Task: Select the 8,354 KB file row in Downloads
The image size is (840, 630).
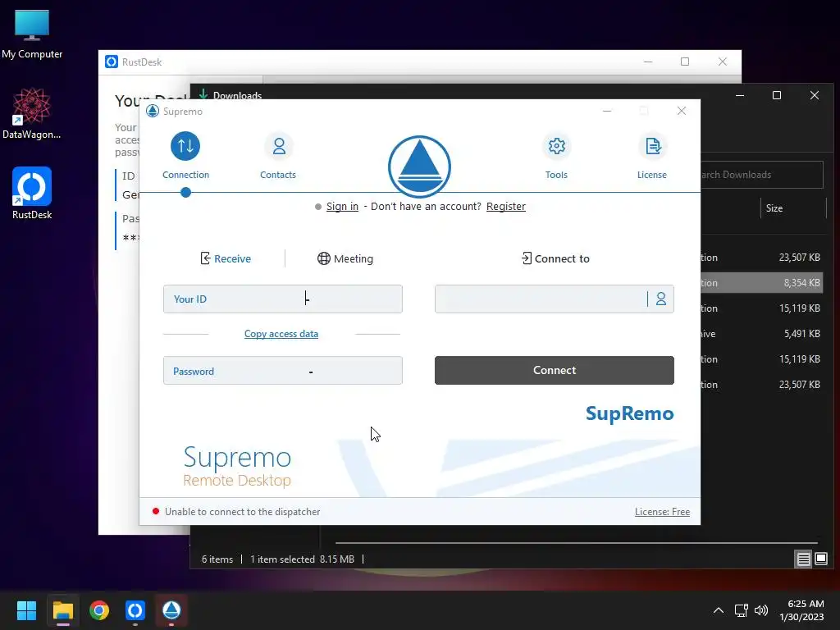Action: pos(762,283)
